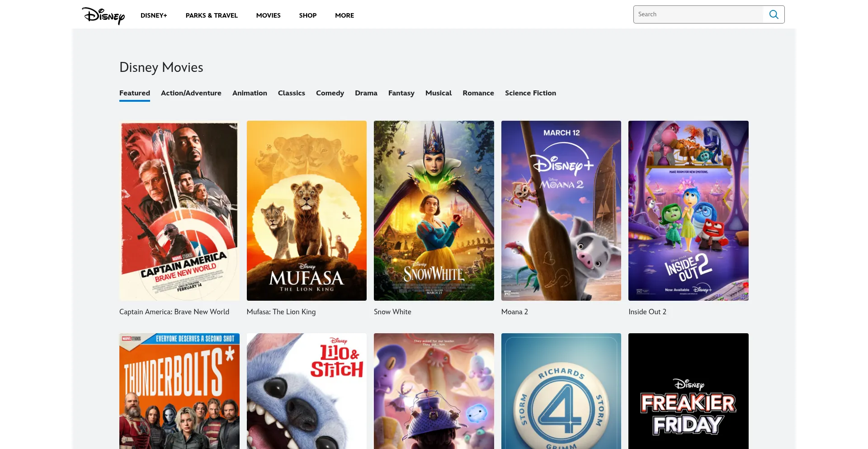Open the Movies navigation item

tap(268, 15)
